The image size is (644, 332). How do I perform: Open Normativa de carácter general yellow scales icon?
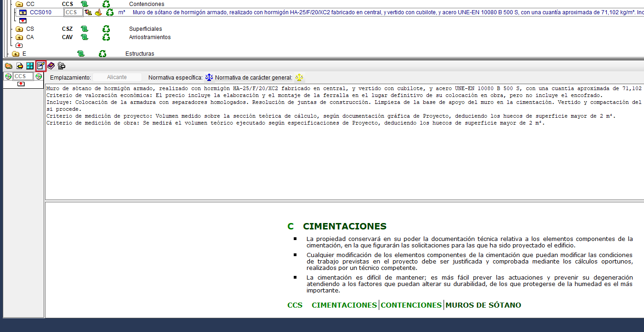pos(299,77)
